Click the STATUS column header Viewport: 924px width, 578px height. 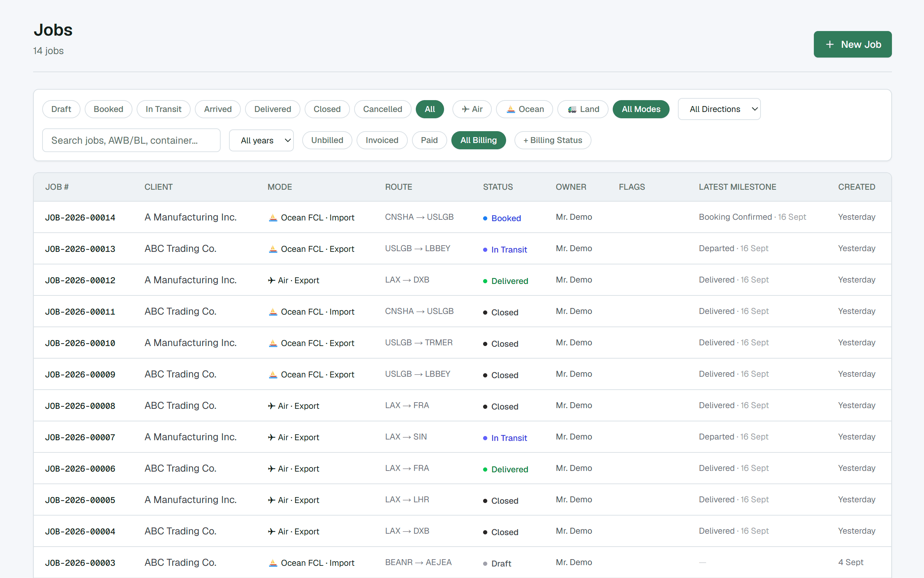tap(498, 187)
